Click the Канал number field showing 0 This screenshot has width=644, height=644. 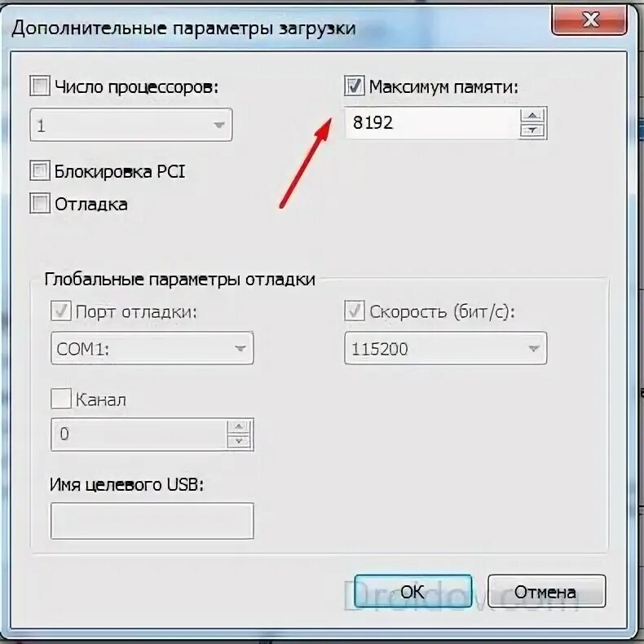139,434
